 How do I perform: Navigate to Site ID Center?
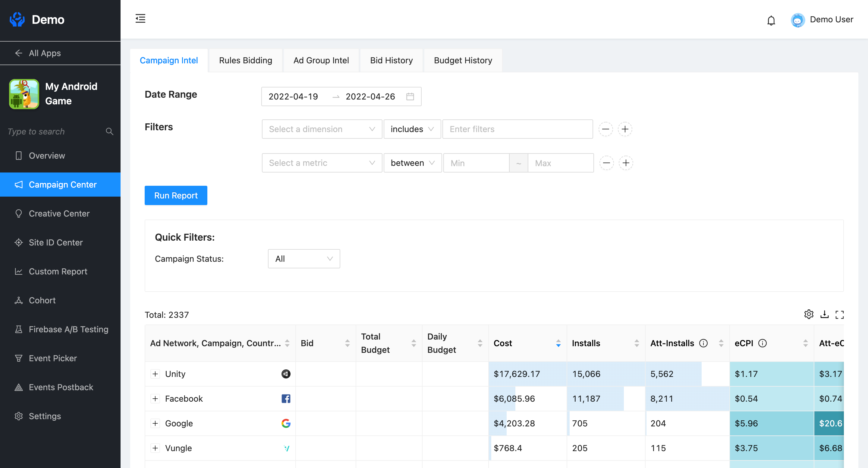55,242
